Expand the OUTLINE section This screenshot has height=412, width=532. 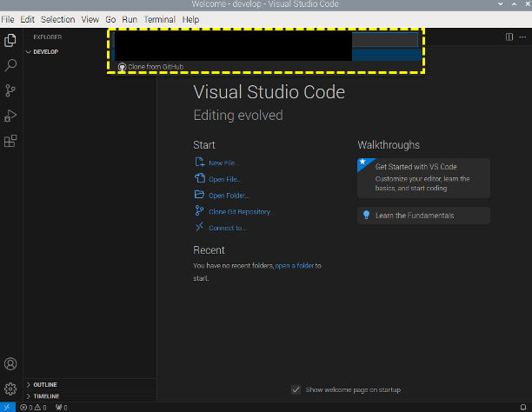[29, 384]
